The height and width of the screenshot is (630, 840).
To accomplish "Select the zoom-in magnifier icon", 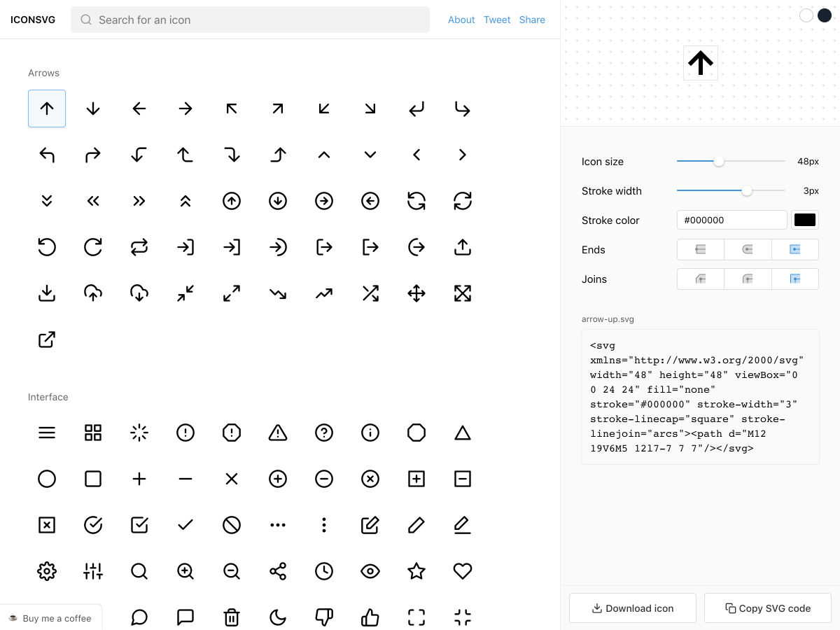I will click(185, 571).
